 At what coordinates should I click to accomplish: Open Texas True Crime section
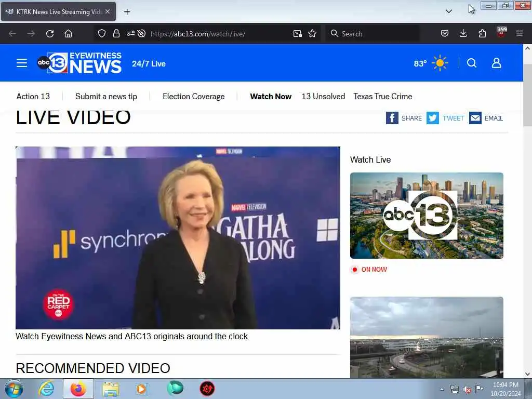point(383,96)
